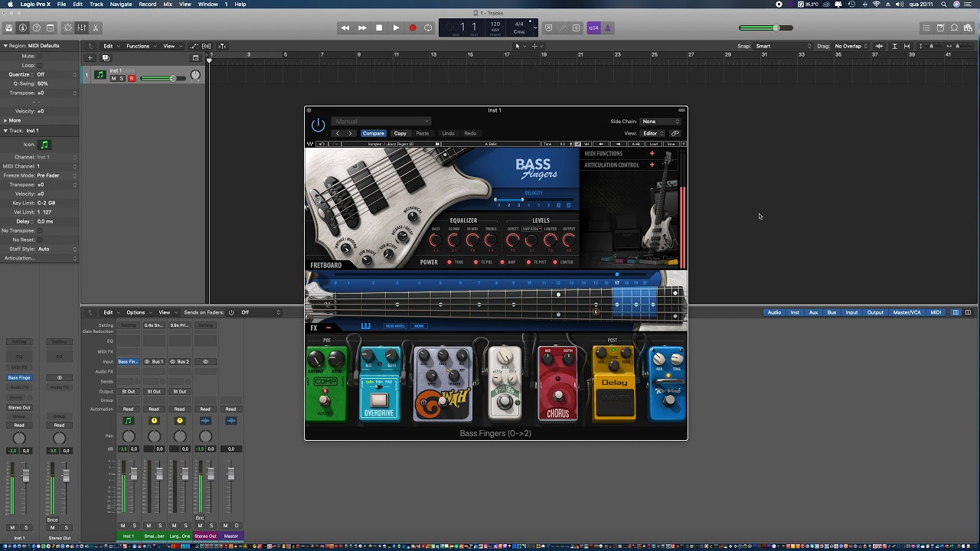
Task: Toggle the Tone power switch
Action: click(449, 262)
